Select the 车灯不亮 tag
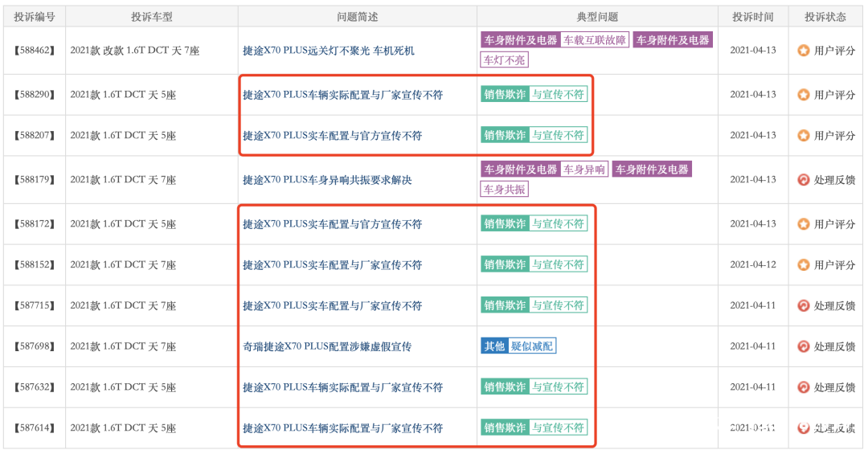Image resolution: width=868 pixels, height=454 pixels. click(505, 59)
